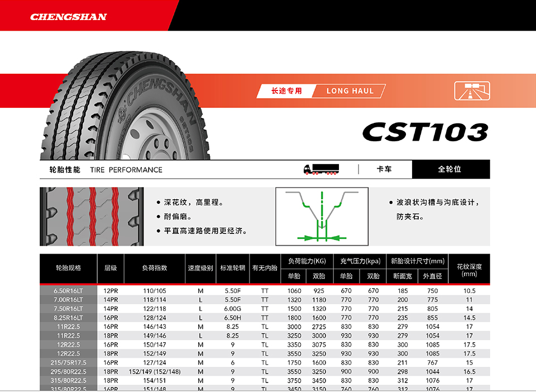Open the CST103 tire product photo

tap(125, 106)
